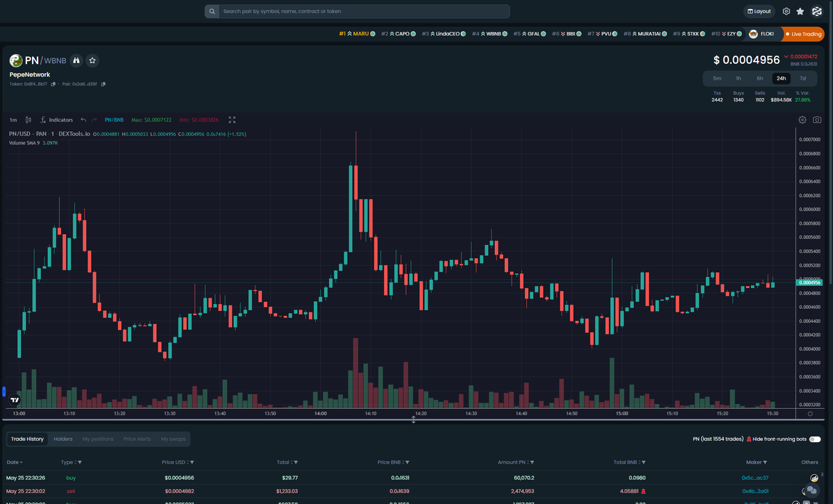Click the blue marker on chart left edge

click(x=3, y=392)
